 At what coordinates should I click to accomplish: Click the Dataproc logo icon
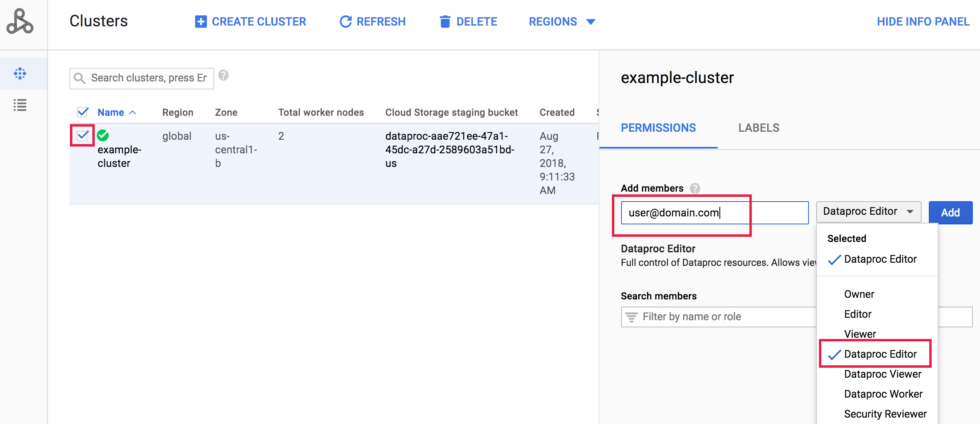click(20, 22)
